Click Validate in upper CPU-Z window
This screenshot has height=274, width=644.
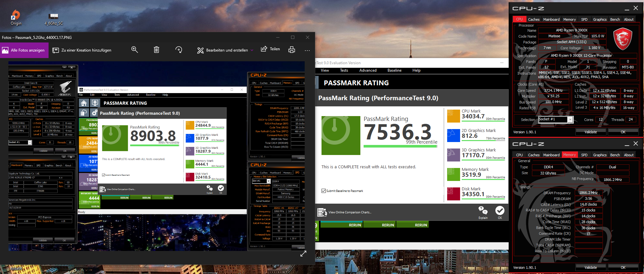point(591,132)
